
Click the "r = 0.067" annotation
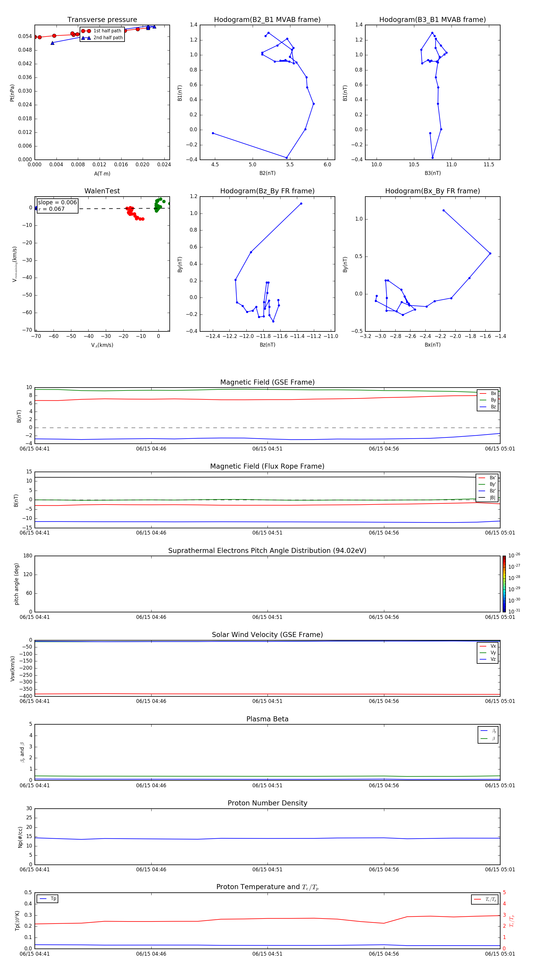(51, 209)
